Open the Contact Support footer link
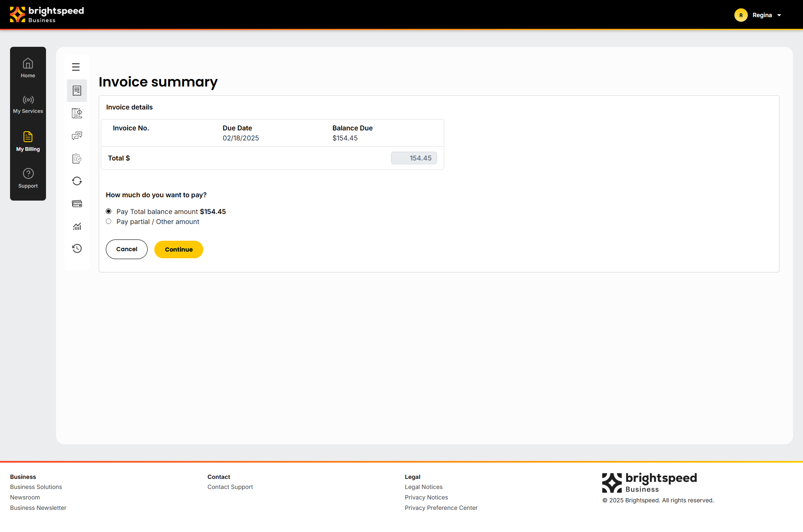Screen dimensions: 803x532 pyautogui.click(x=230, y=487)
